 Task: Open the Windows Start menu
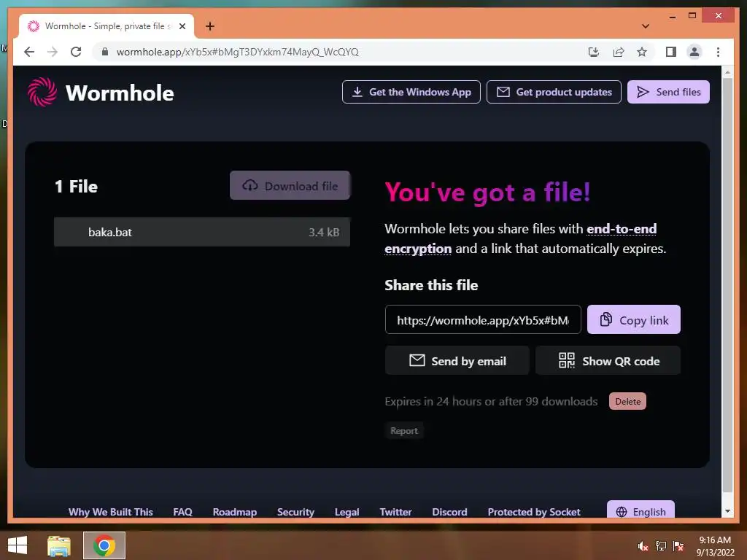point(18,545)
